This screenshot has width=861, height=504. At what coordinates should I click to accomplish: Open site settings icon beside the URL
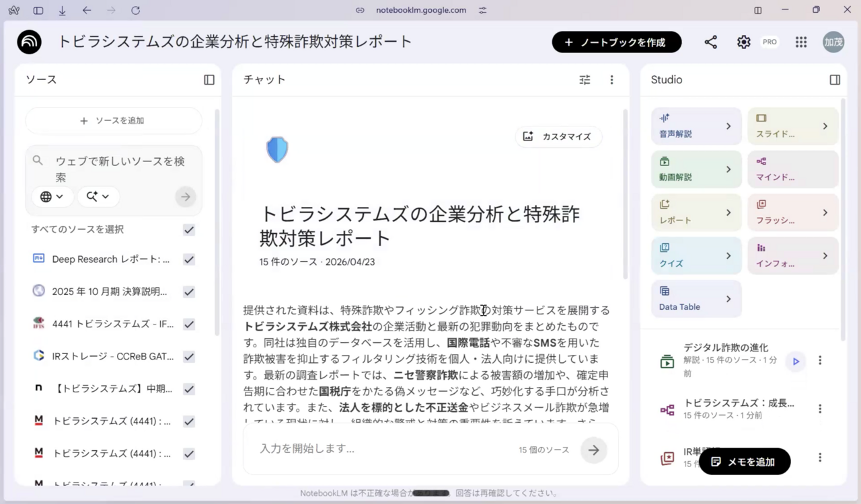(482, 10)
